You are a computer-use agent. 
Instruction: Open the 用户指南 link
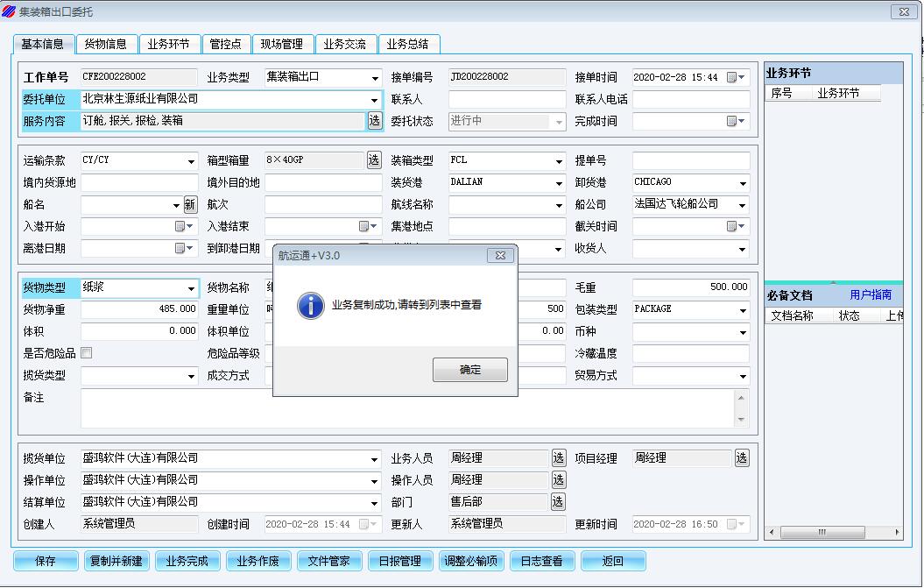click(870, 295)
